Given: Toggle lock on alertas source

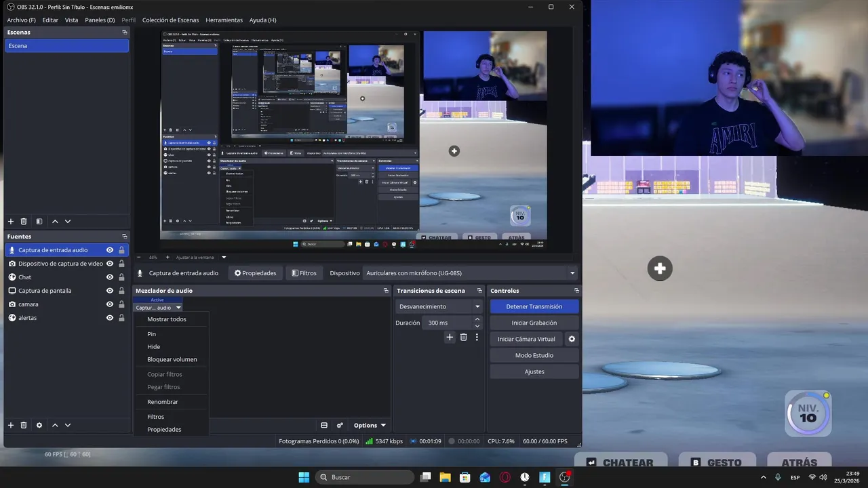Looking at the screenshot, I should [121, 318].
